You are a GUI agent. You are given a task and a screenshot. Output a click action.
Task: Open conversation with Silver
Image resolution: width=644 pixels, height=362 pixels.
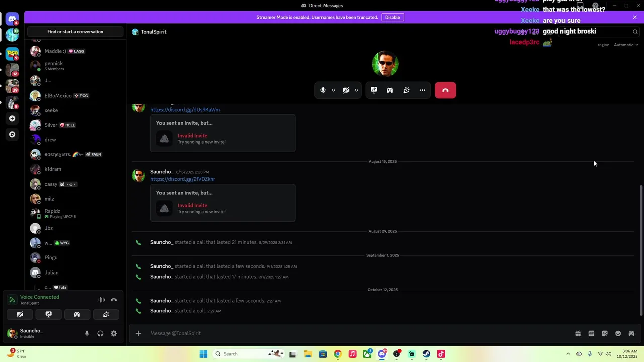coord(75,125)
